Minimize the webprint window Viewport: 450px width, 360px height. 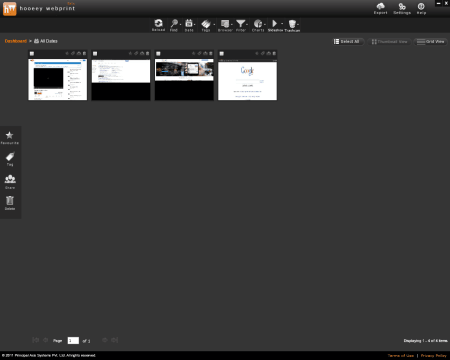click(439, 3)
